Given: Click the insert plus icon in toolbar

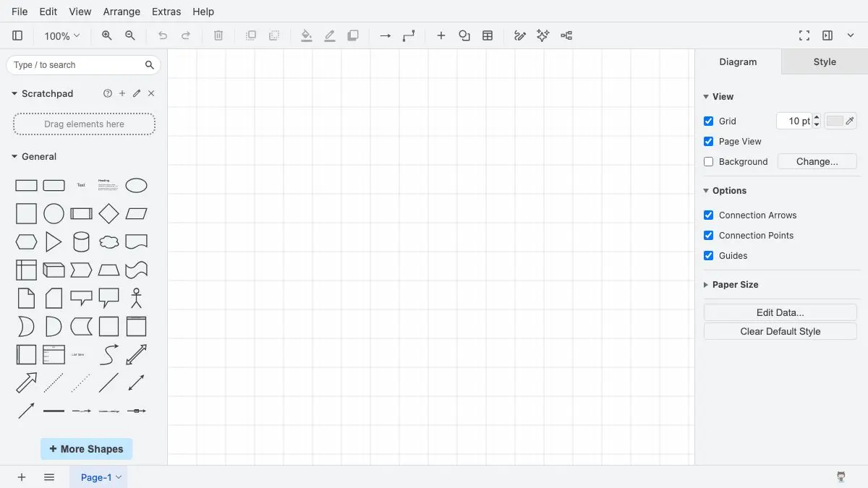Looking at the screenshot, I should click(x=441, y=35).
